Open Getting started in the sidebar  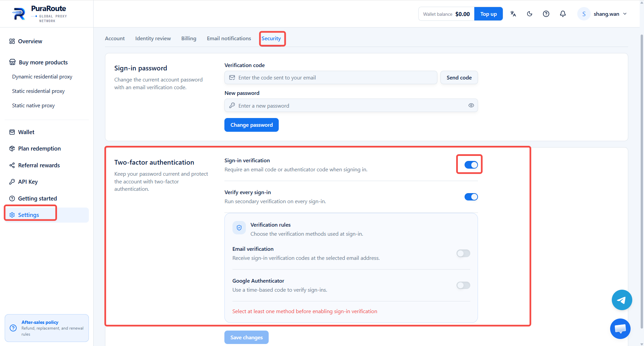(x=47, y=198)
